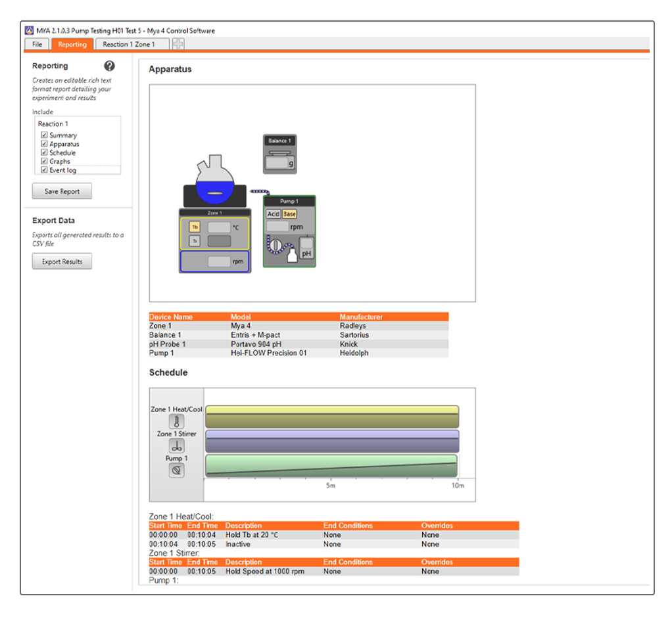672x617 pixels.
Task: Click the Zone 1 temperature value field
Action: tap(219, 227)
